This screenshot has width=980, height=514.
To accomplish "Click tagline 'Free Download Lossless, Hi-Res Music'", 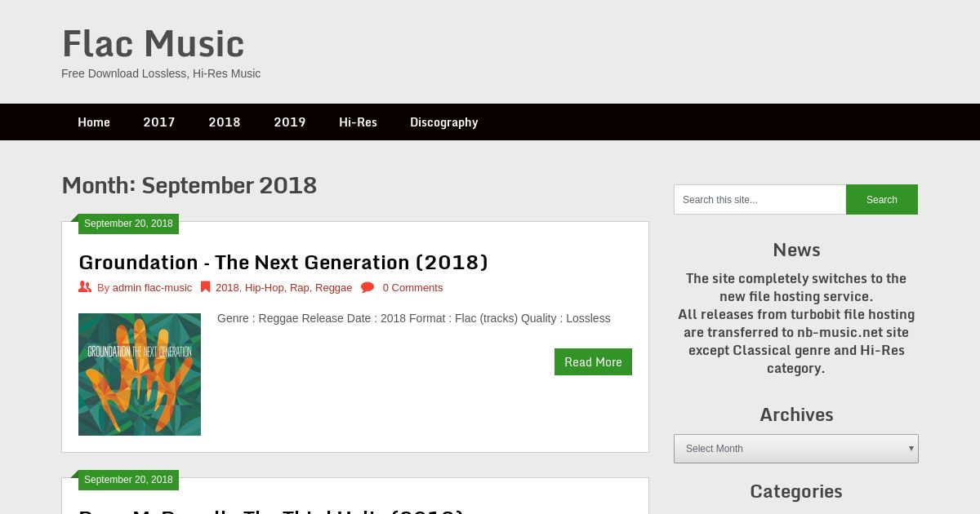I will coord(161,73).
